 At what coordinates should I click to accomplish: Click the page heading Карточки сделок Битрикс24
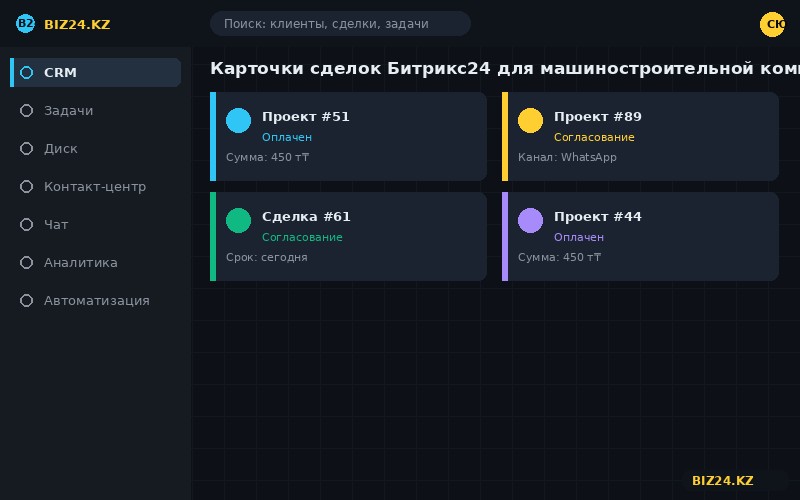coord(505,68)
